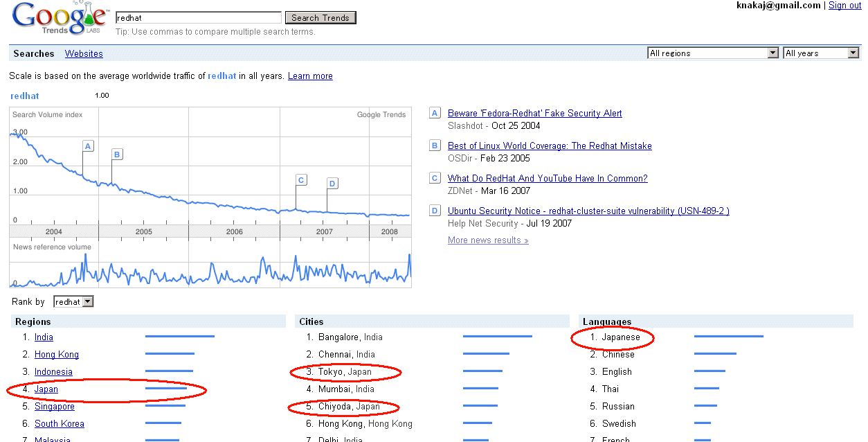
Task: Click news marker A on the graph
Action: pos(88,145)
